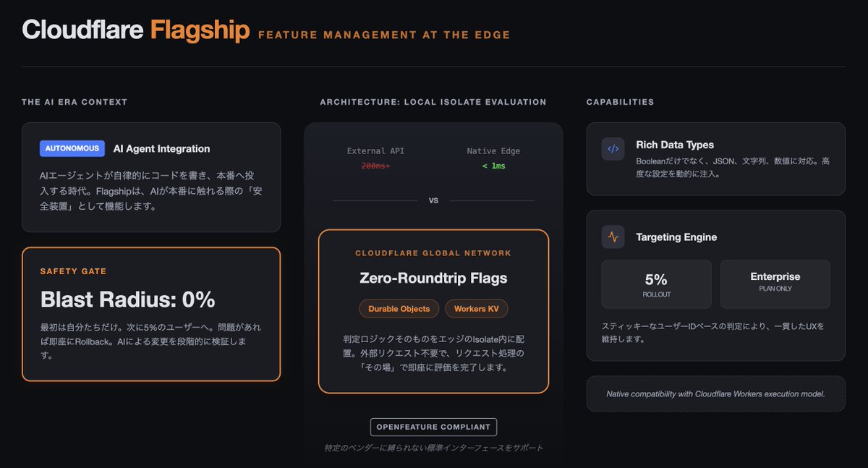Click the Cloudflare Flagship title
This screenshot has height=468, width=868.
tap(136, 30)
